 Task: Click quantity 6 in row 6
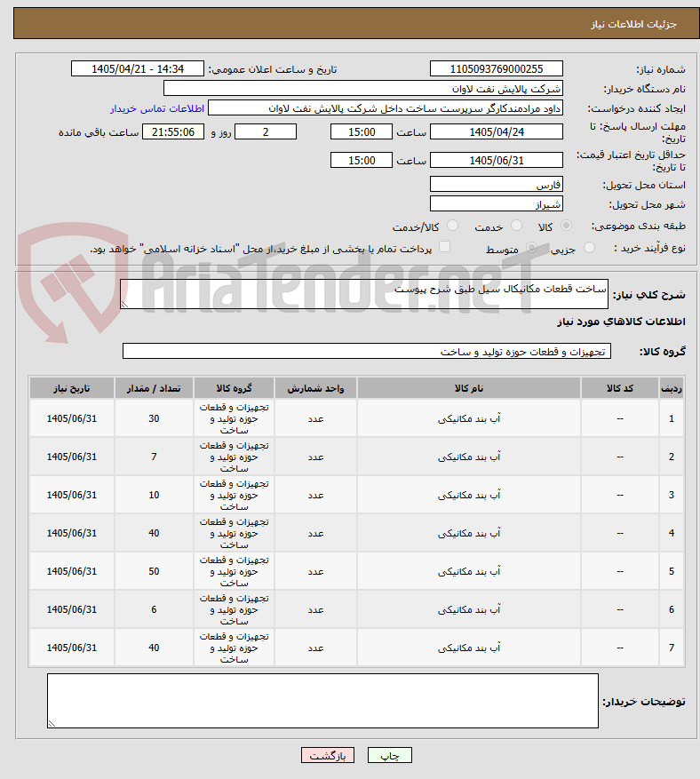154,609
